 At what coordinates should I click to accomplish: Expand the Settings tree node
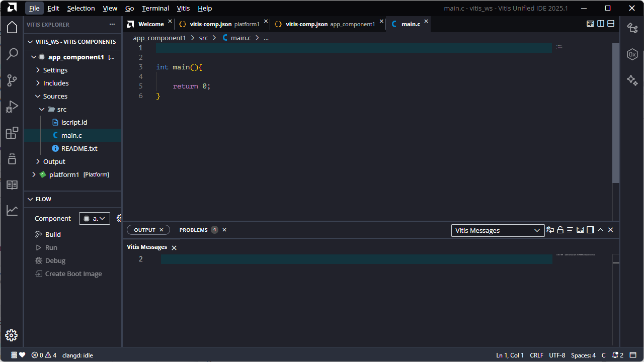pyautogui.click(x=55, y=70)
